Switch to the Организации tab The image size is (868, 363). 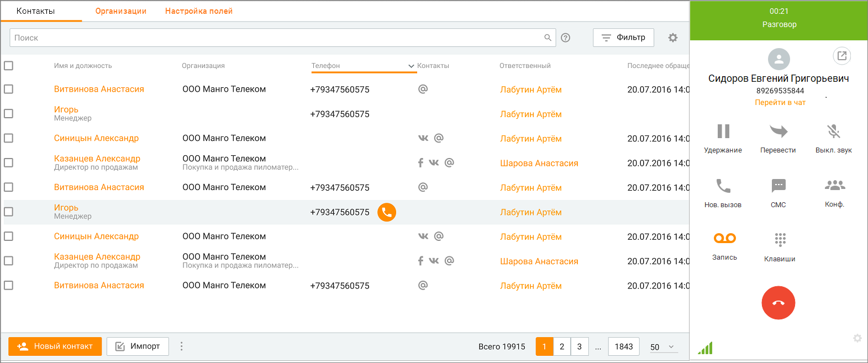(121, 11)
